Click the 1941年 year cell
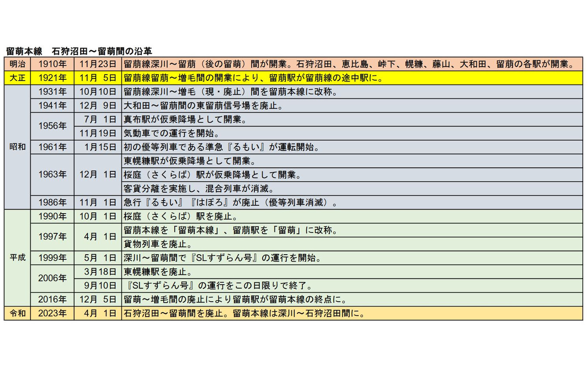This screenshot has height=368, width=588. pos(52,106)
